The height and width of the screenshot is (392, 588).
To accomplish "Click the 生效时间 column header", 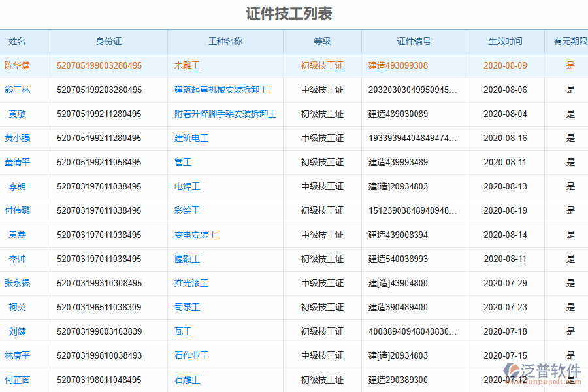I will 505,41.
